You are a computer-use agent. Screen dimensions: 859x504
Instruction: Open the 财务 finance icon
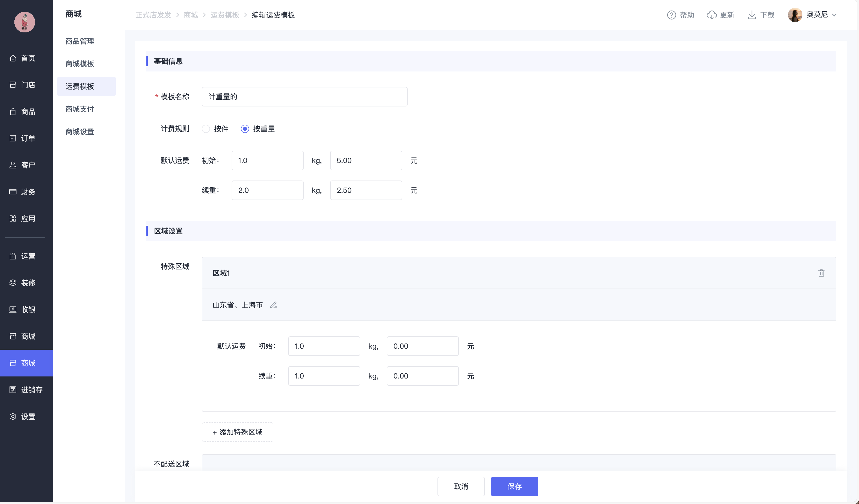[x=13, y=192]
